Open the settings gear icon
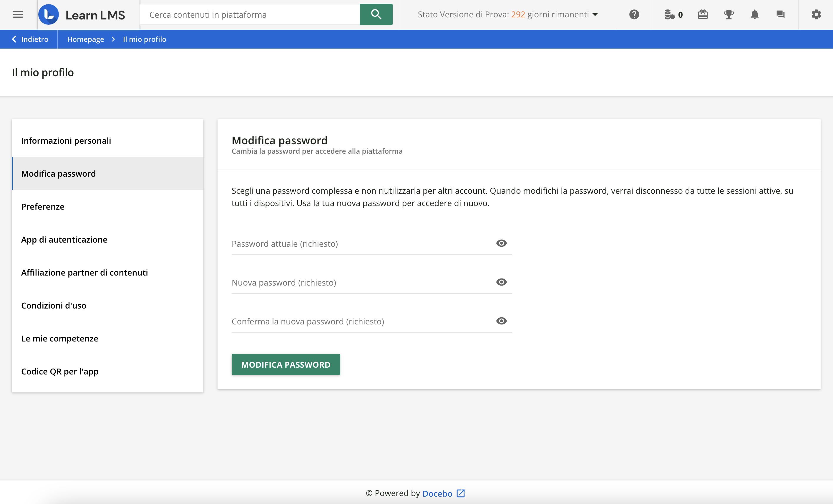This screenshot has width=833, height=504. point(816,14)
